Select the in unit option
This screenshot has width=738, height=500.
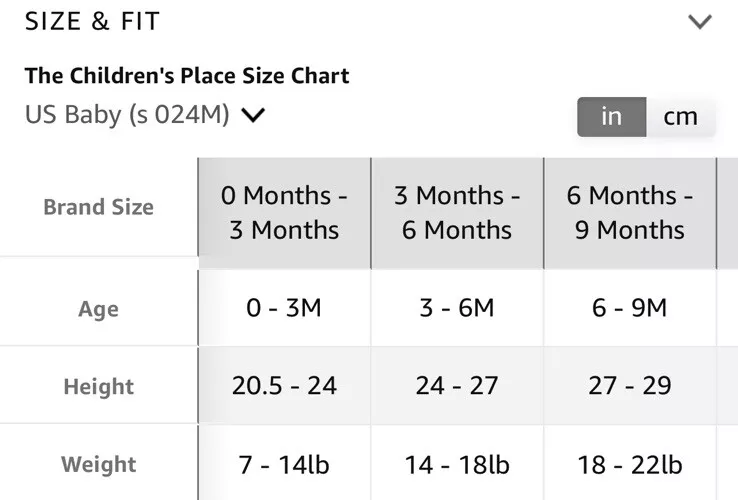click(612, 117)
